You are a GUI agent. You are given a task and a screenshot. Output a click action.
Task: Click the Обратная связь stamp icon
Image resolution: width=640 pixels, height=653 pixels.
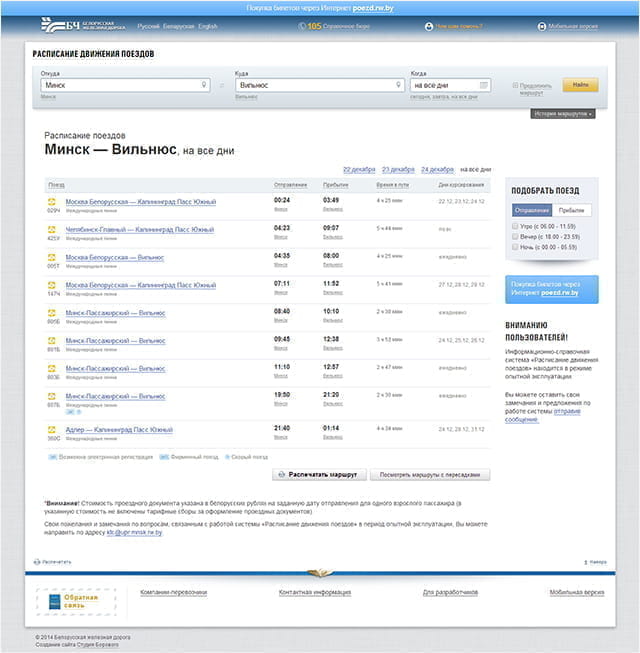click(x=75, y=603)
